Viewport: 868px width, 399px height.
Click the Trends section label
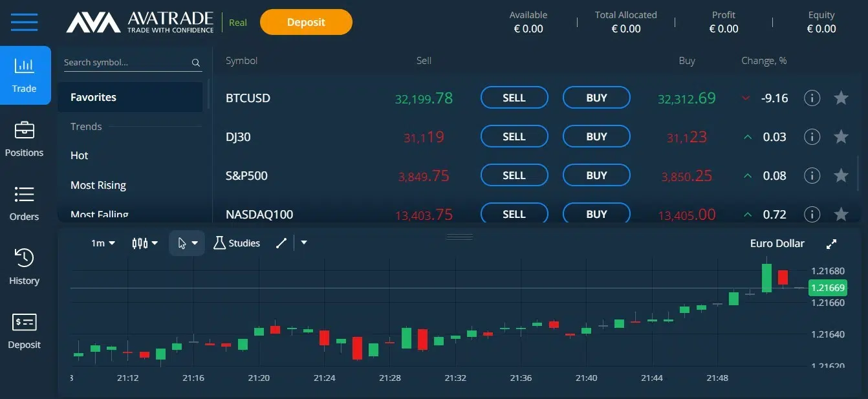[x=86, y=127]
